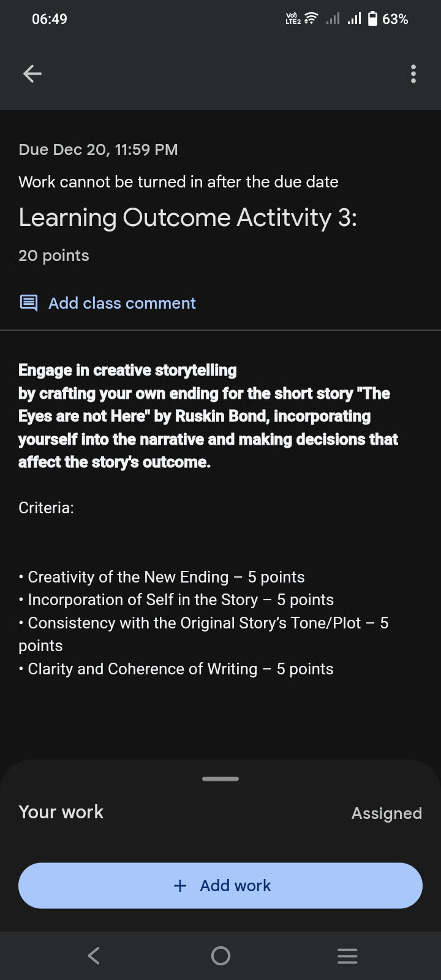Tap the 20 points label

point(54,255)
